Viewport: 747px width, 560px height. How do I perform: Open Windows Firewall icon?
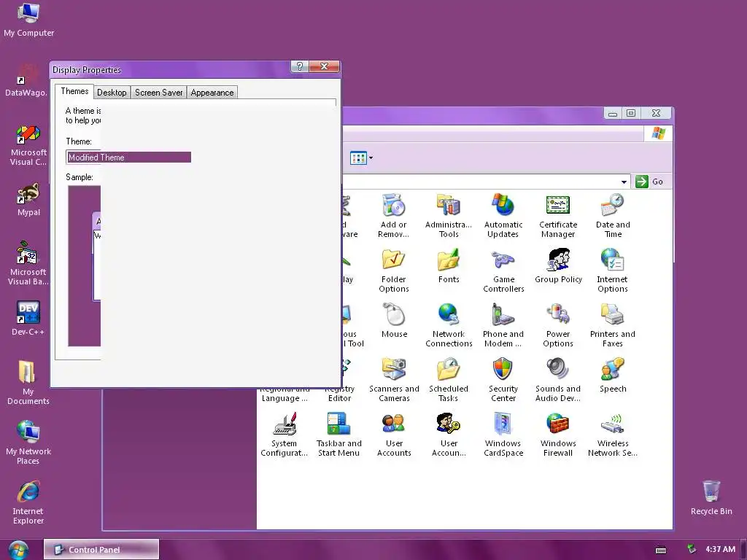tap(558, 435)
